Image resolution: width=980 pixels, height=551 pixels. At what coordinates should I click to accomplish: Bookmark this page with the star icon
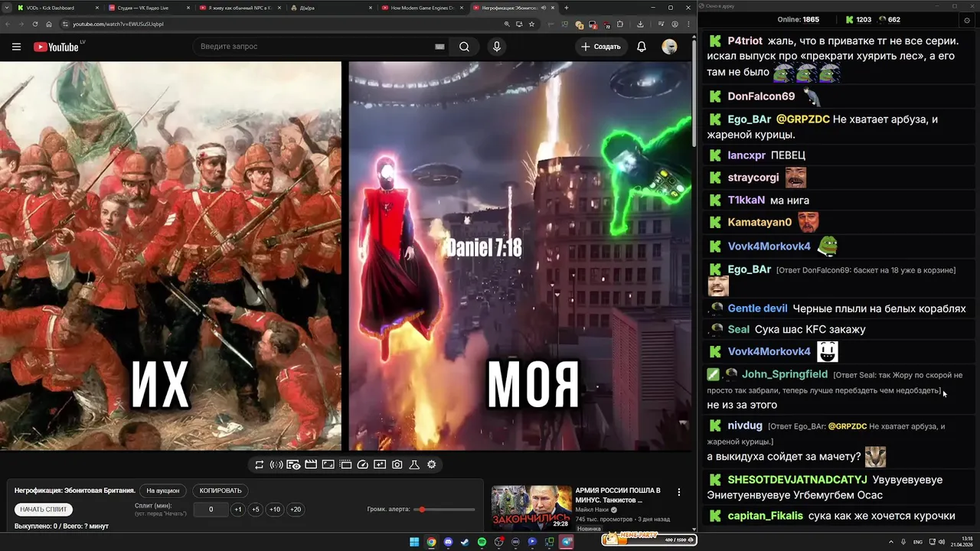coord(531,24)
